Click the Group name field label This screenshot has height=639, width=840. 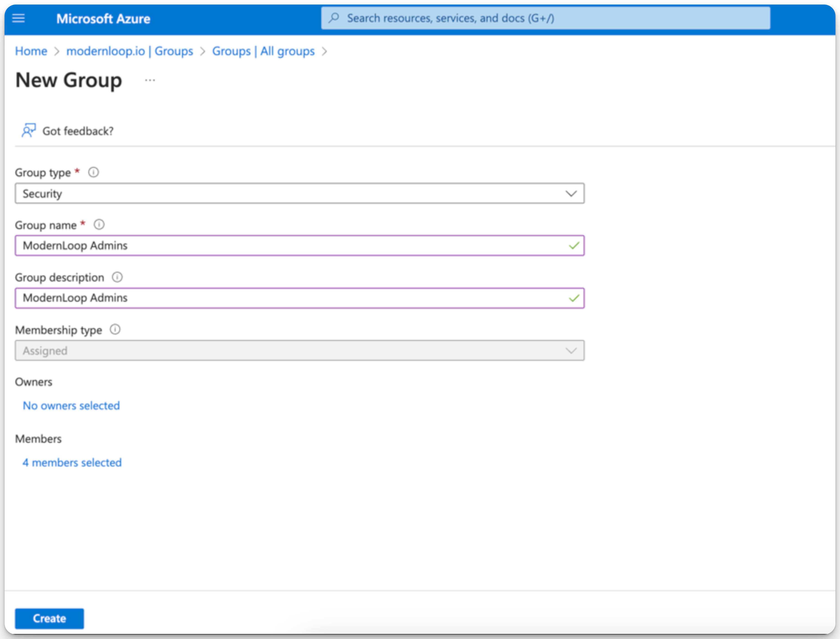coord(46,225)
